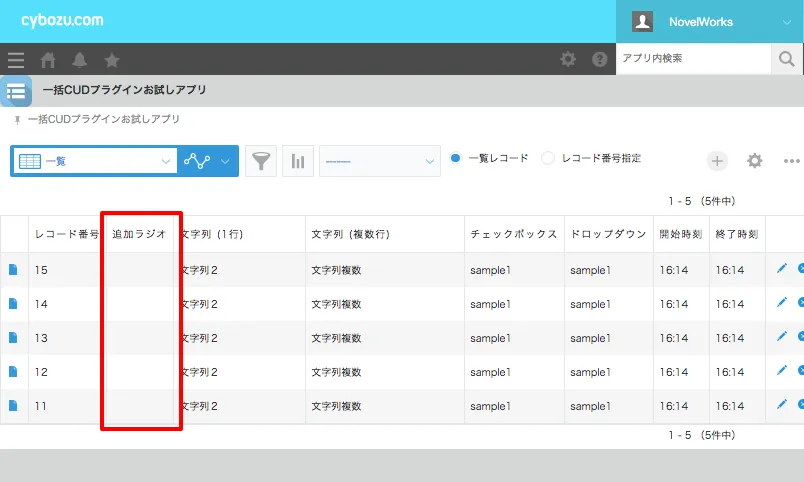The image size is (804, 482).
Task: Expand the graph dropdown chevron
Action: coord(225,161)
